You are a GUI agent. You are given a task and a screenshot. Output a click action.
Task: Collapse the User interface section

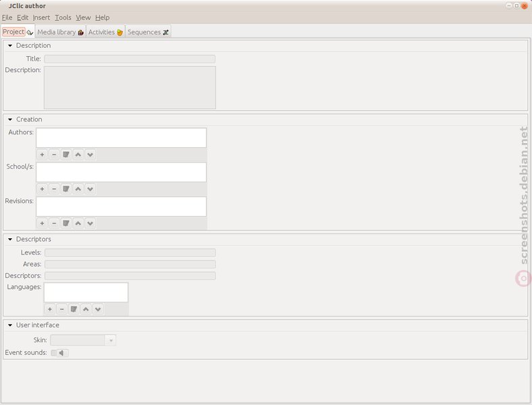coord(10,325)
